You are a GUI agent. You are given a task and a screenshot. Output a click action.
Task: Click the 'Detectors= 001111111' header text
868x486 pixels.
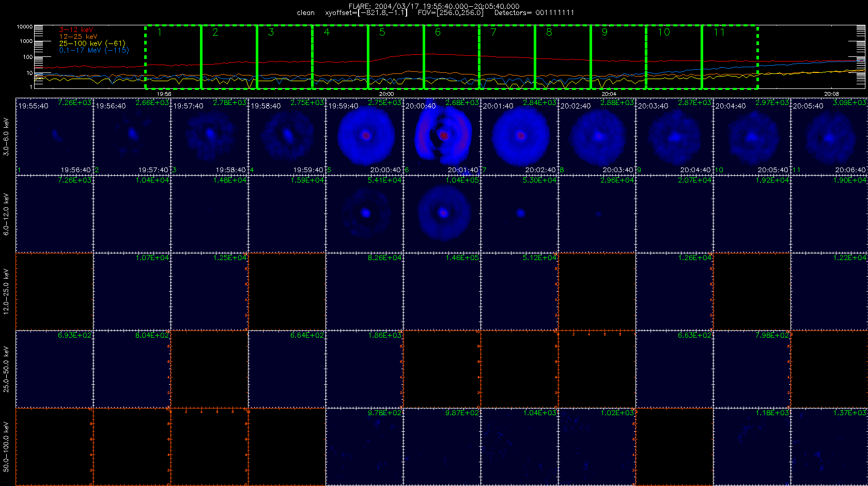(534, 13)
